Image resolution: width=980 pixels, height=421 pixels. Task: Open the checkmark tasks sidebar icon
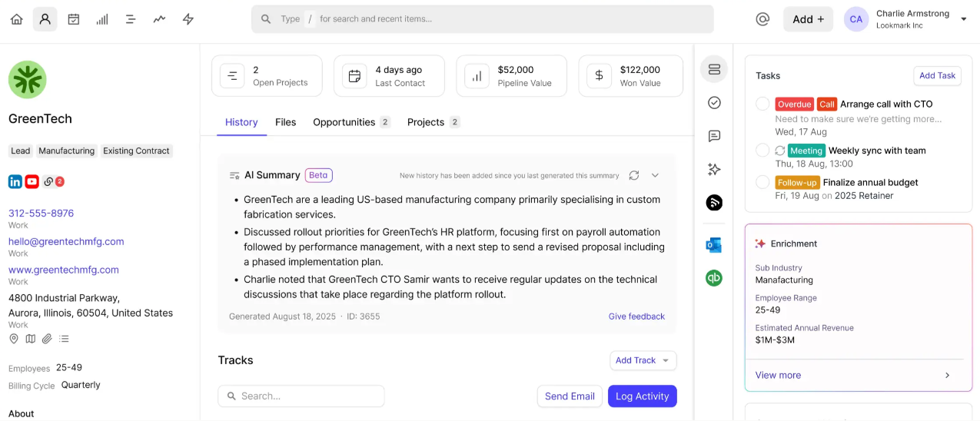point(714,103)
